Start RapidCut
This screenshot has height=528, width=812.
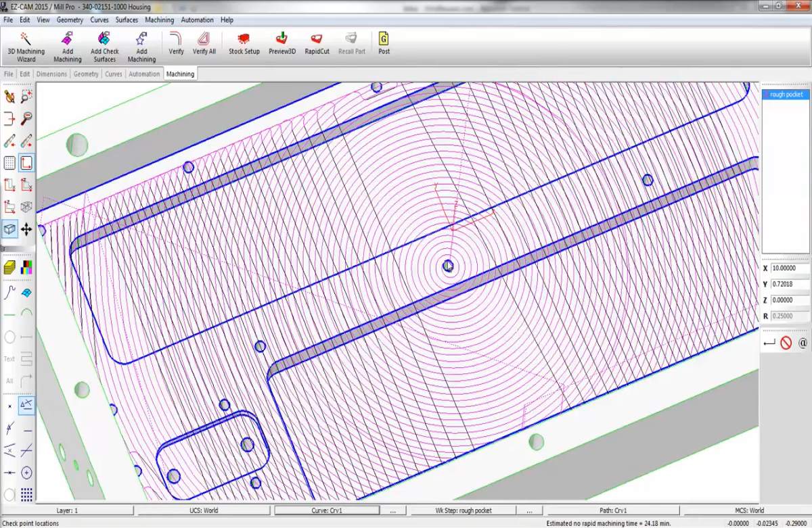point(317,43)
